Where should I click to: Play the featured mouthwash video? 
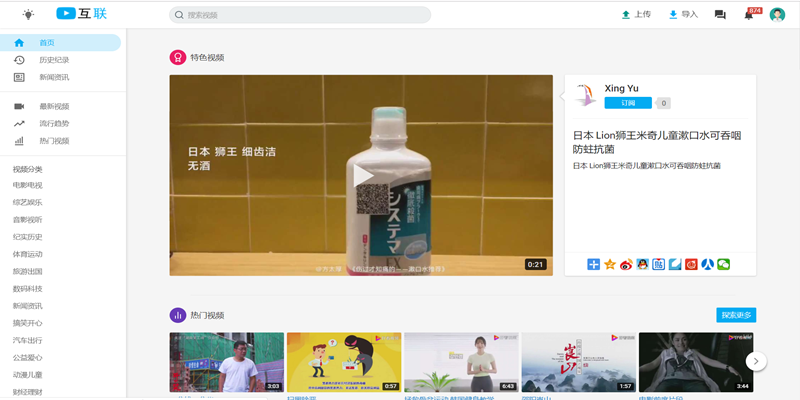pyautogui.click(x=361, y=176)
